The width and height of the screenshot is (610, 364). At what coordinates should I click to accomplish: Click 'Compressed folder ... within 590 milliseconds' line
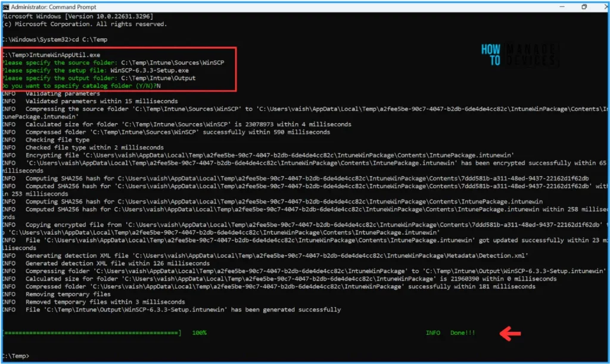166,132
